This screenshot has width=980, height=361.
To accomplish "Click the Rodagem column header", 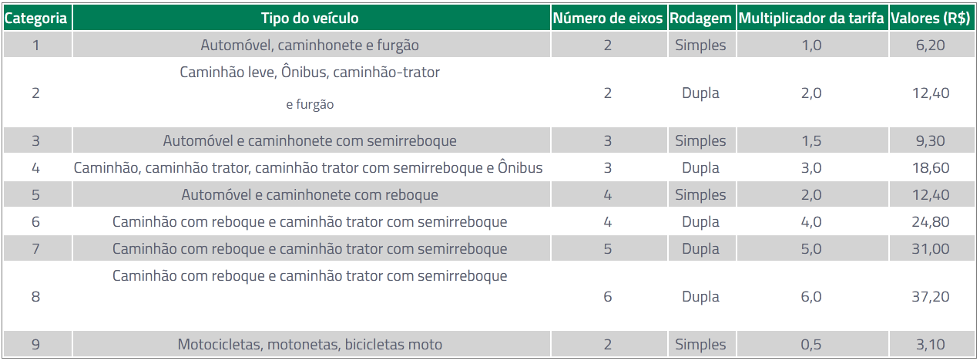I will tap(700, 19).
